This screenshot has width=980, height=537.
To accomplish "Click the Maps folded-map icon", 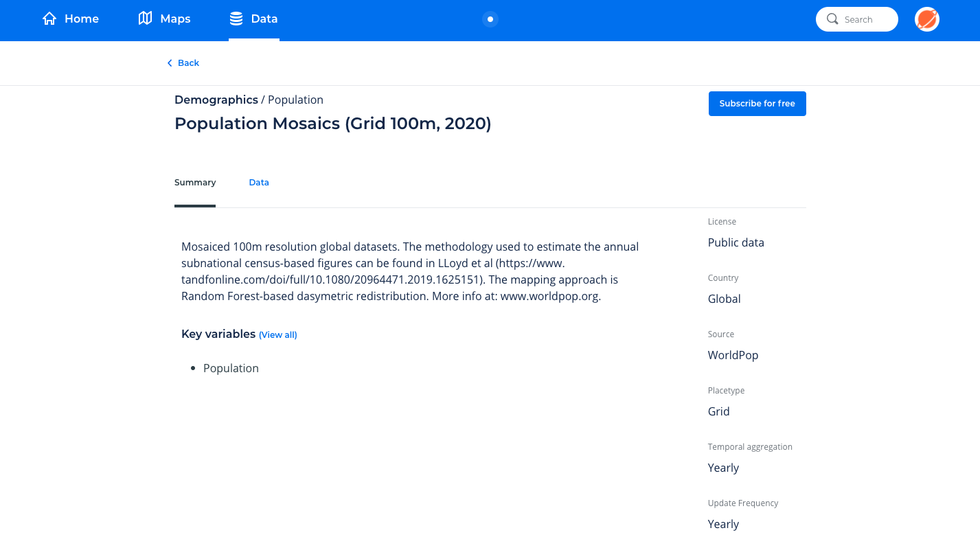I will pos(145,19).
